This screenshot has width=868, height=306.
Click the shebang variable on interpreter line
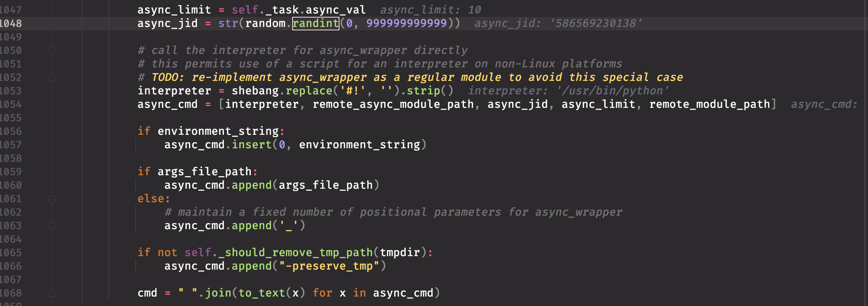pos(255,91)
